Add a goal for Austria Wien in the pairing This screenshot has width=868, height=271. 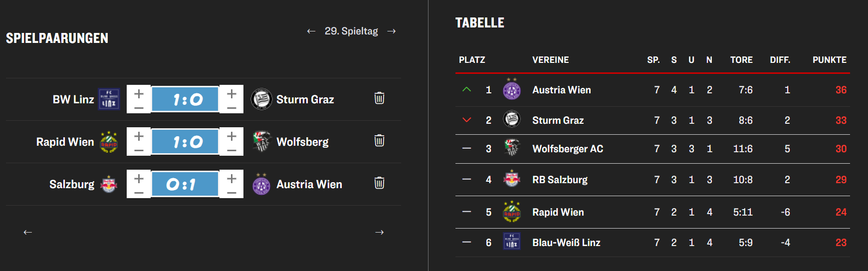coord(231,178)
